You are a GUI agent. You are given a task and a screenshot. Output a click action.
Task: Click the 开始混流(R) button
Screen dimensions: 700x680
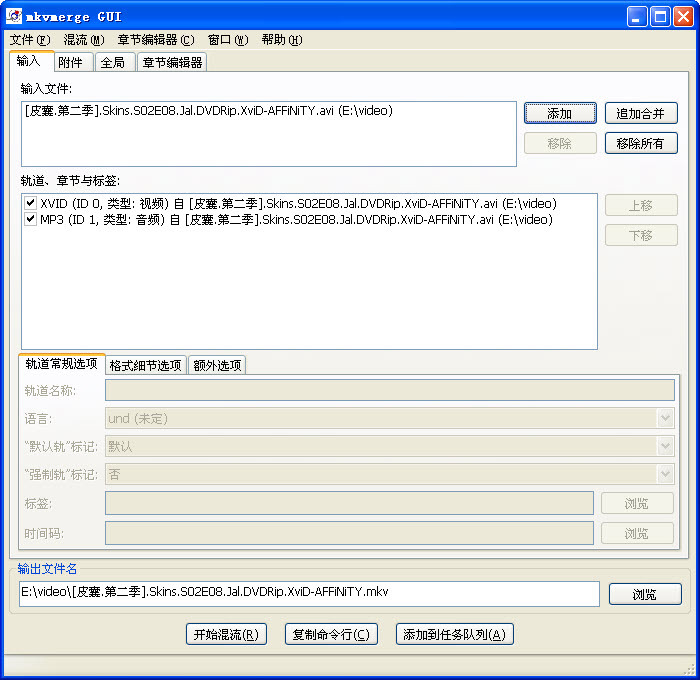coord(226,634)
